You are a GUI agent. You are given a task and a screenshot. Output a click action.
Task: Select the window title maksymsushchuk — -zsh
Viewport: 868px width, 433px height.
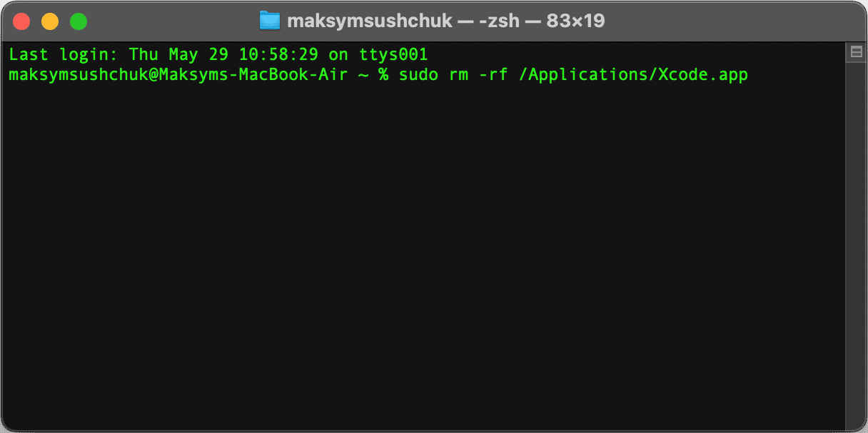pos(385,21)
